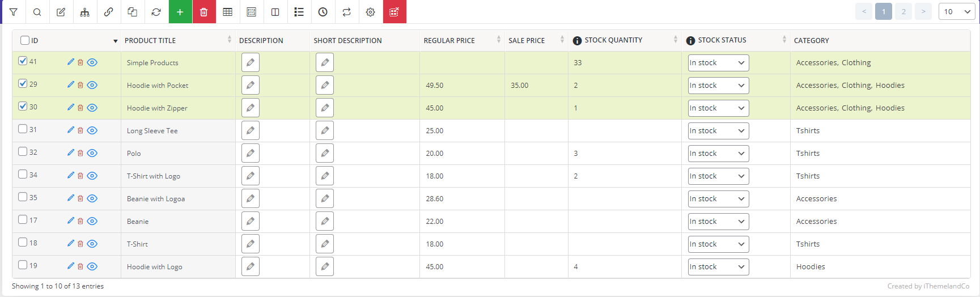Screen dimensions: 980x297
Task: Click the chain link toolbar icon
Action: coord(109,12)
